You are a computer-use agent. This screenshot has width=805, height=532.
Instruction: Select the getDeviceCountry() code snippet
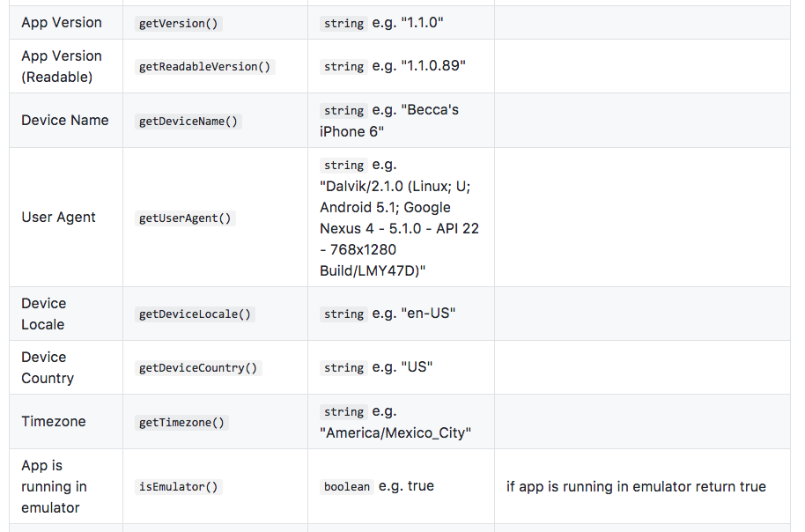[x=198, y=368]
